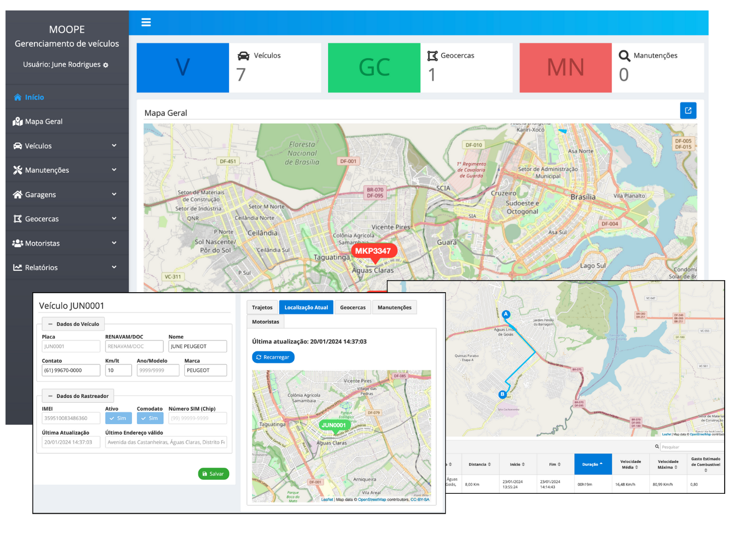Viewport: 747px width, 560px height.
Task: Go to Início in the sidebar
Action: click(x=67, y=97)
